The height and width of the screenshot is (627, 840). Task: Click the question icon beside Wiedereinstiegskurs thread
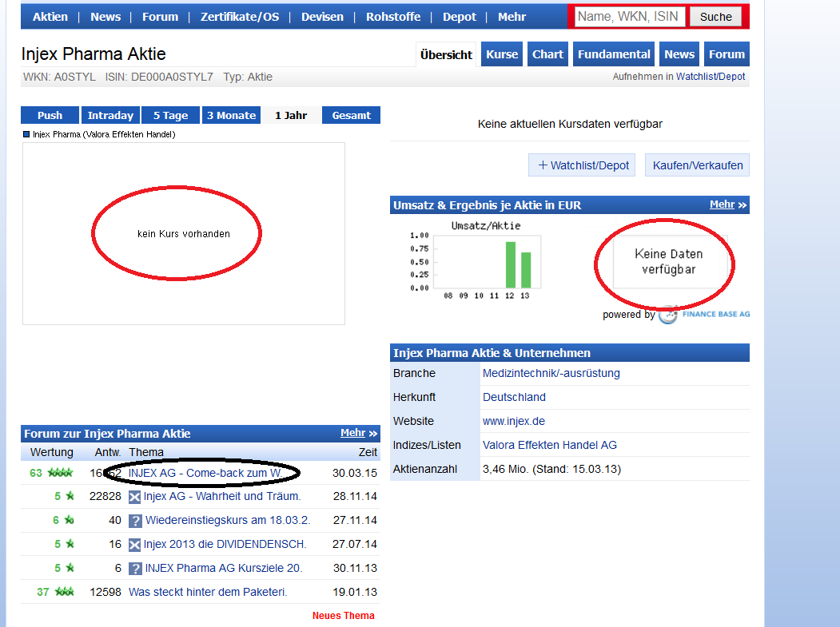point(136,521)
